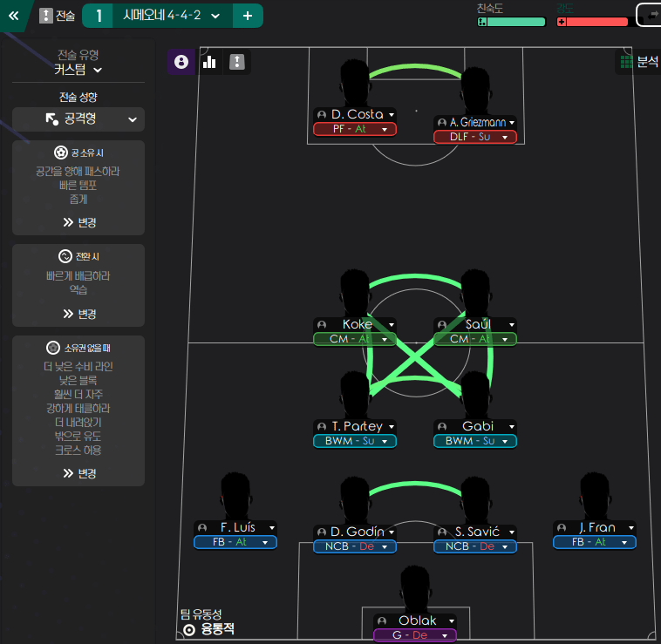Change Saúl CM - At role
The width and height of the screenshot is (661, 644).
[x=474, y=339]
